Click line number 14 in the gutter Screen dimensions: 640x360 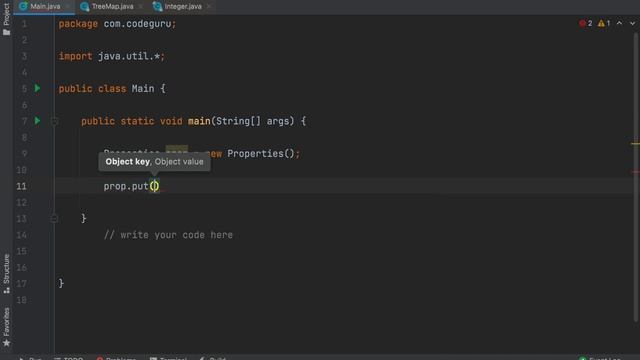pyautogui.click(x=21, y=235)
